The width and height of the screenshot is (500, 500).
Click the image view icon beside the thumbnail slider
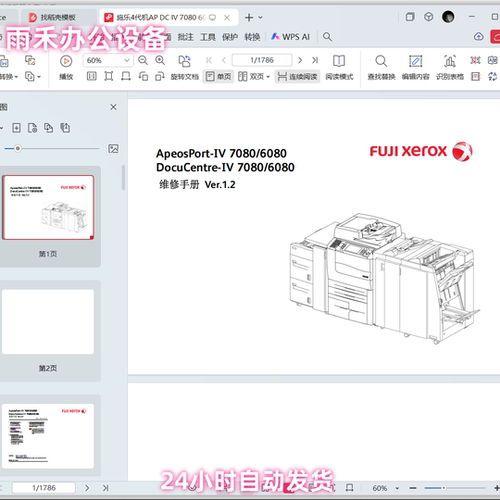[113, 149]
